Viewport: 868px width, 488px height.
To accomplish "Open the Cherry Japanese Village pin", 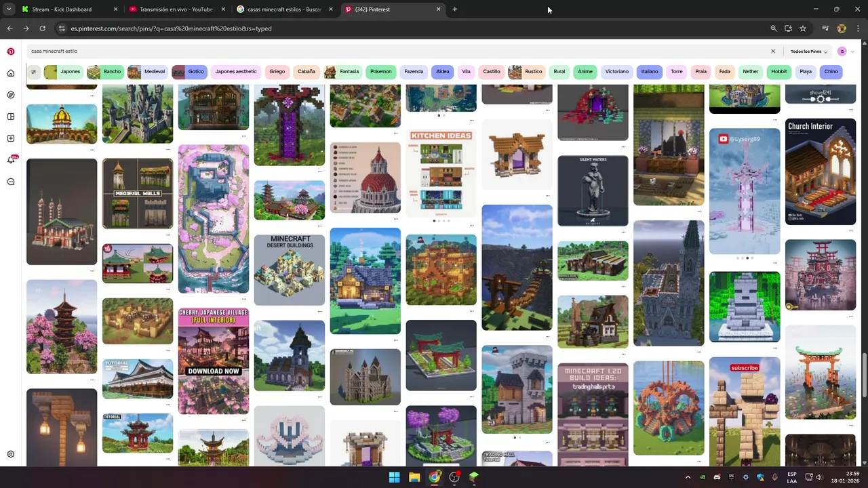I will (x=214, y=361).
